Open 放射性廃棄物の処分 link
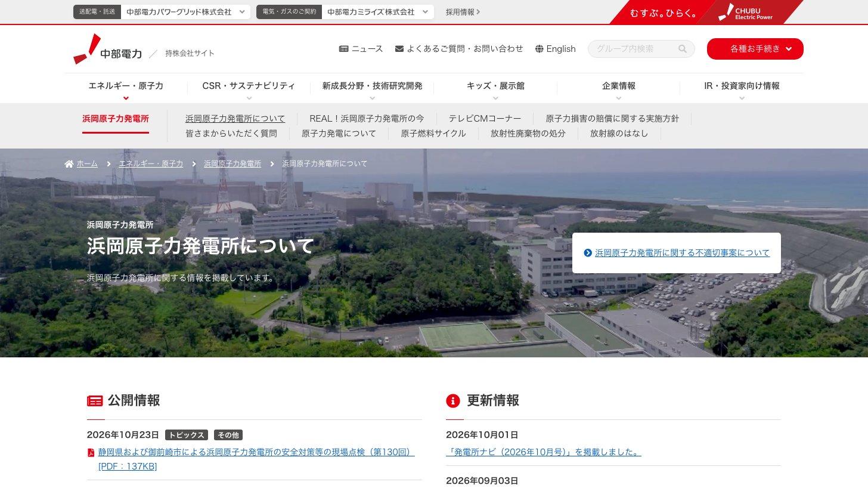The height and width of the screenshot is (488, 868). pyautogui.click(x=528, y=134)
